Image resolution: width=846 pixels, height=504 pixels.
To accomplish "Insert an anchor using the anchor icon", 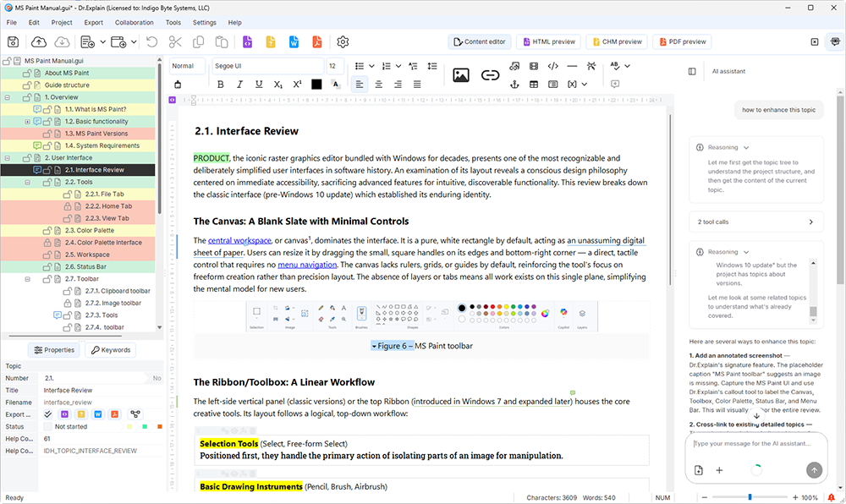I will 514,84.
